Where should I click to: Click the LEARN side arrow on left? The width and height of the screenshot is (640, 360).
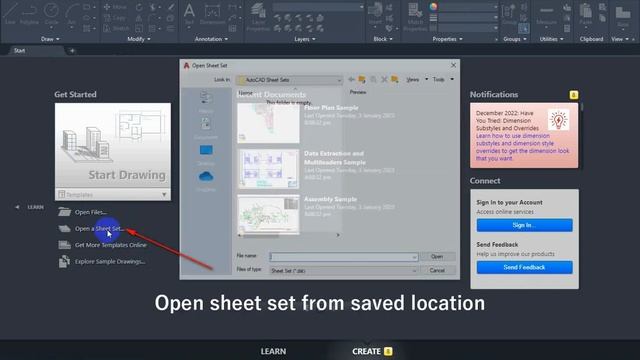click(x=17, y=207)
